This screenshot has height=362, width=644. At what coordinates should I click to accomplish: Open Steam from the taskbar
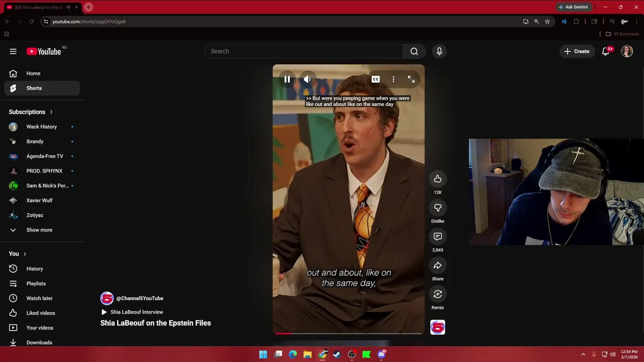pyautogui.click(x=337, y=354)
